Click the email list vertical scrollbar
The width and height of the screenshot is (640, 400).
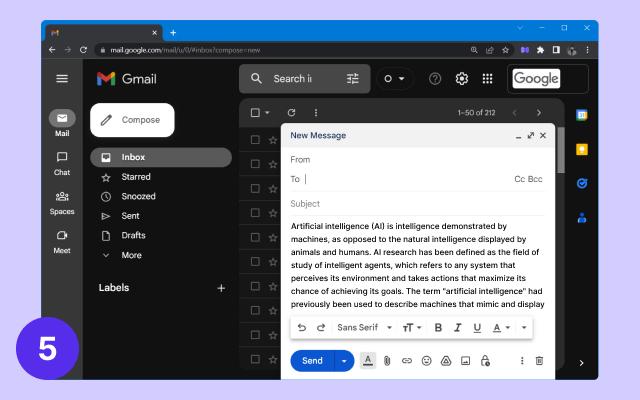pyautogui.click(x=561, y=150)
